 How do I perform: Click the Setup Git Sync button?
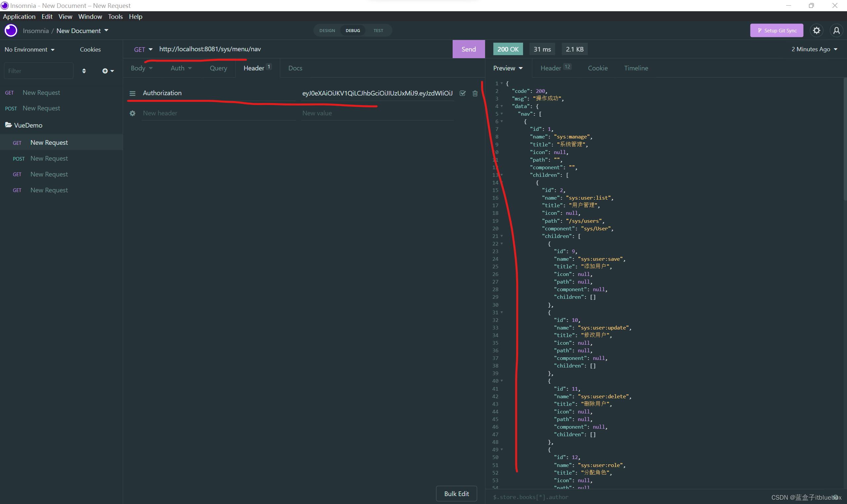pos(777,31)
